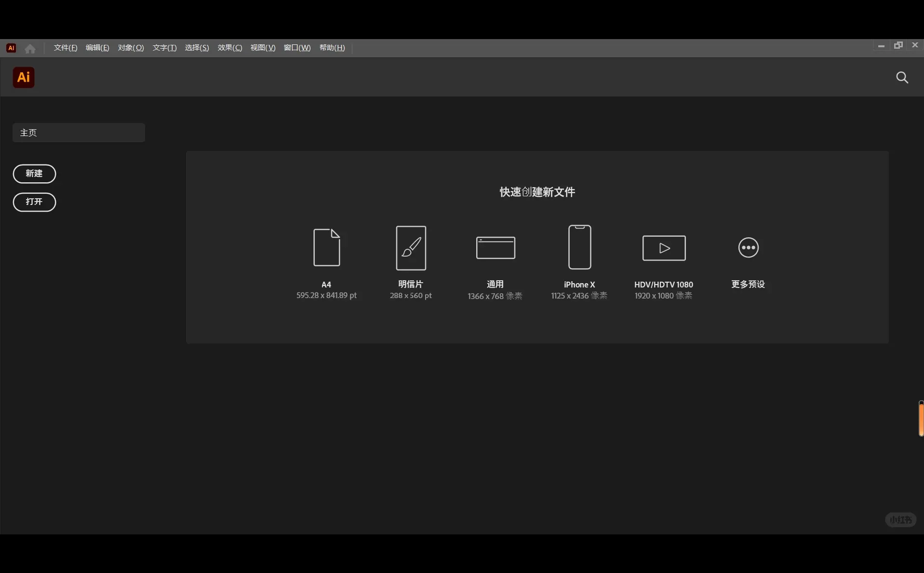Click the 新建 button
Image resolution: width=924 pixels, height=573 pixels.
tap(34, 174)
